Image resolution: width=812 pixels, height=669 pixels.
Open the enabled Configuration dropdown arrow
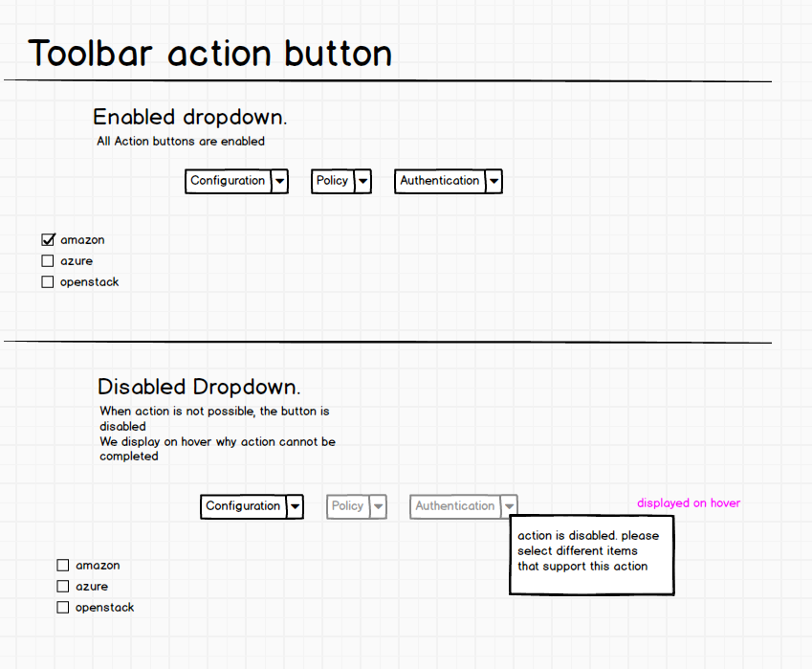coord(279,182)
